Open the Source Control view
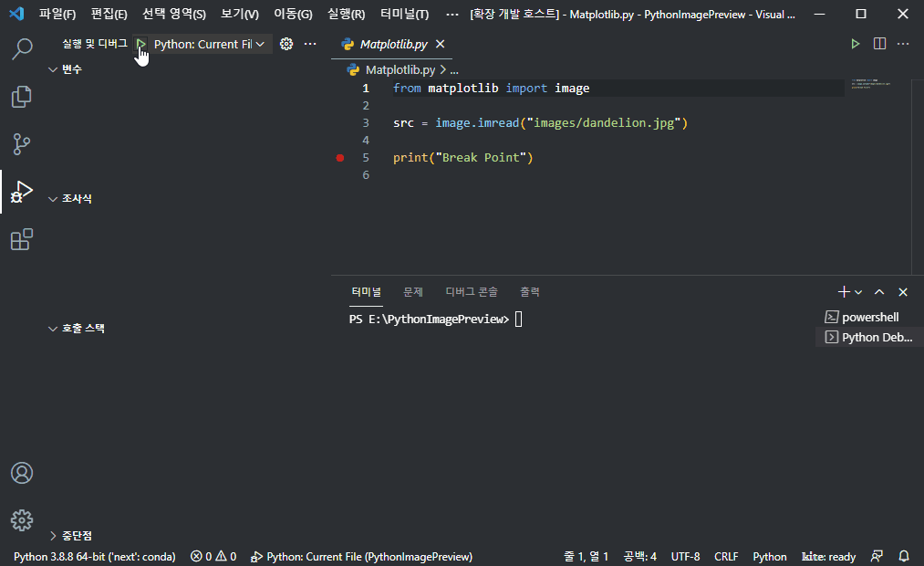 point(22,144)
